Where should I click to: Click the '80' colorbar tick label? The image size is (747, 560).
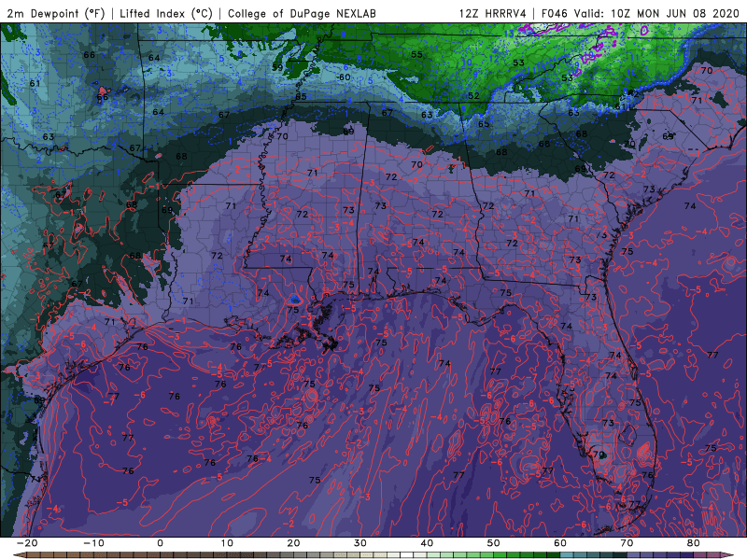694,543
